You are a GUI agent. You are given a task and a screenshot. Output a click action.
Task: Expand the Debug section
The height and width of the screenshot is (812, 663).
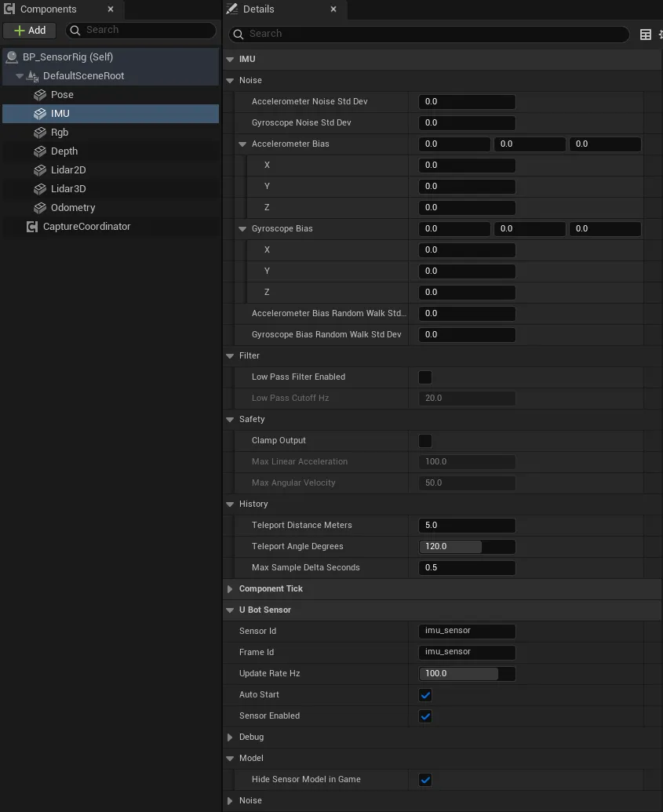pos(229,737)
